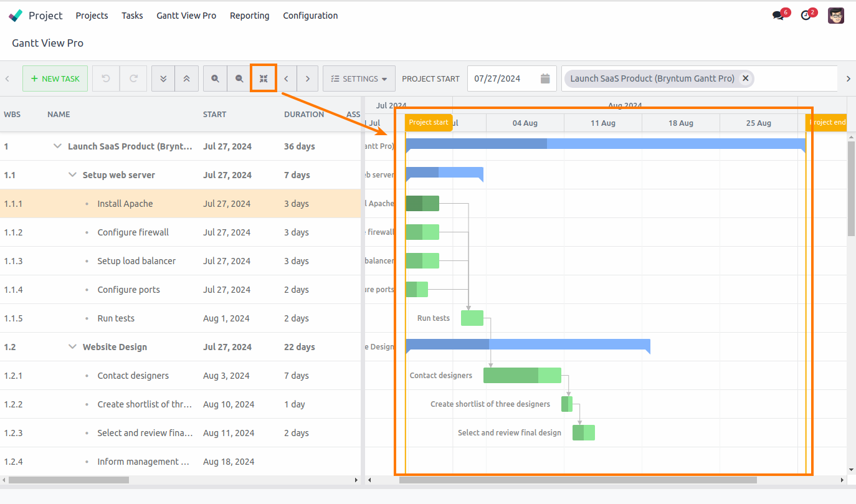This screenshot has height=504, width=856.
Task: Collapse the Setup web server task group
Action: point(72,175)
